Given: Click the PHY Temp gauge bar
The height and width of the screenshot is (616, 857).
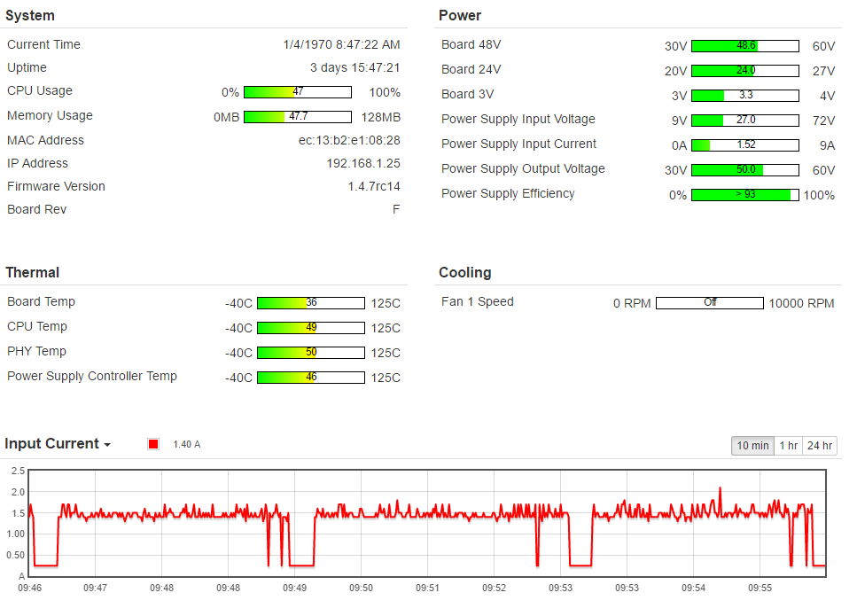Looking at the screenshot, I should click(311, 353).
